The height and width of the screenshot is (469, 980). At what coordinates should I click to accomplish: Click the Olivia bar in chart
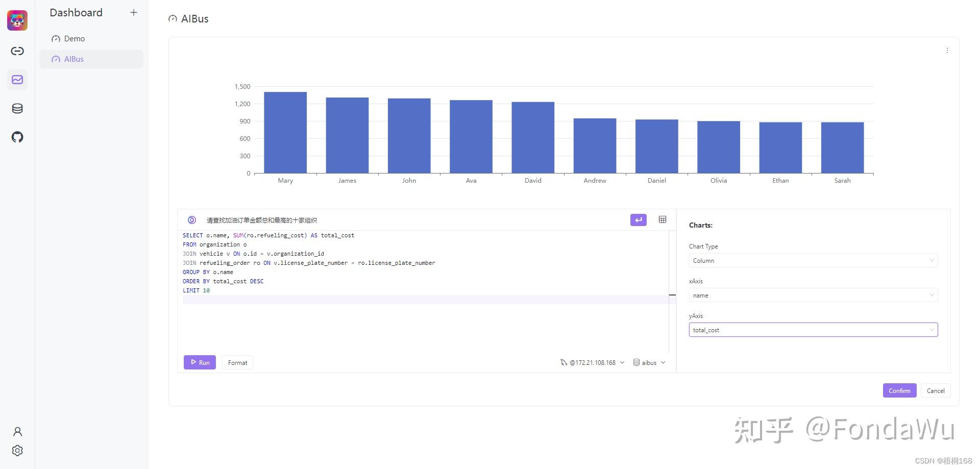point(719,147)
